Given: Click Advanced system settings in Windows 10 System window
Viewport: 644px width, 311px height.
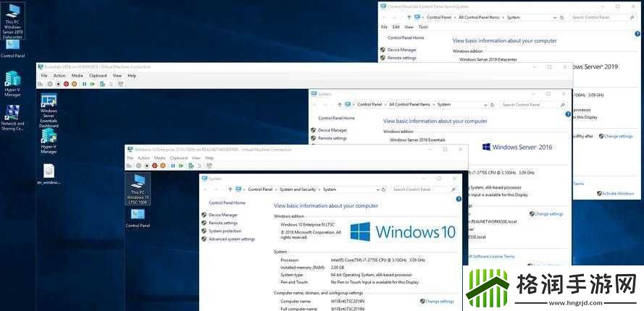Looking at the screenshot, I should point(232,239).
